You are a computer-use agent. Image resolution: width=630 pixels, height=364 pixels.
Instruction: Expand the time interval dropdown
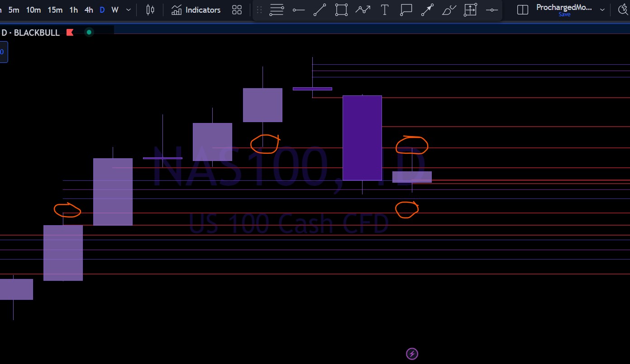pyautogui.click(x=129, y=10)
